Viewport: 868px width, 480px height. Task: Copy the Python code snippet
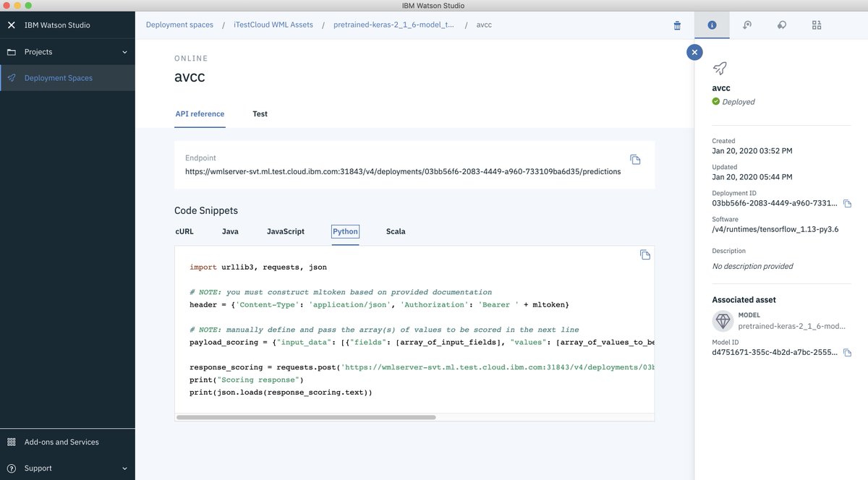coord(645,254)
